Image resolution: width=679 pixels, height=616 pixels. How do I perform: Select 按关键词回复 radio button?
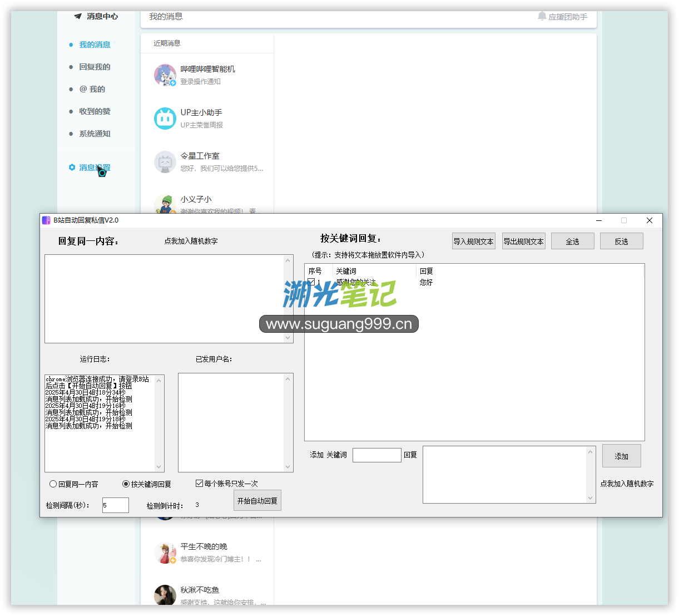pos(126,484)
